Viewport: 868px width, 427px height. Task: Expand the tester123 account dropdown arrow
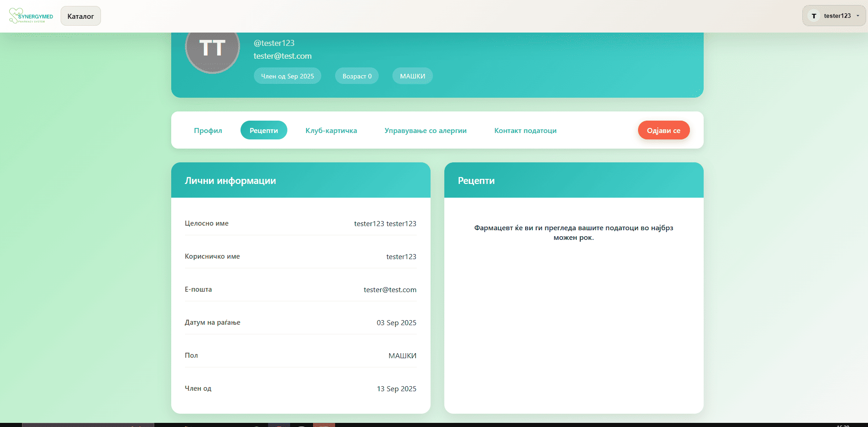857,16
